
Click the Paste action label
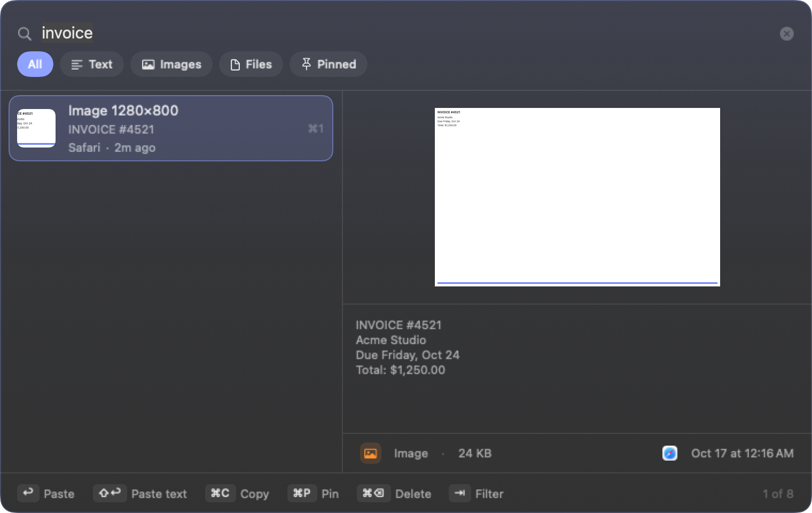(59, 494)
